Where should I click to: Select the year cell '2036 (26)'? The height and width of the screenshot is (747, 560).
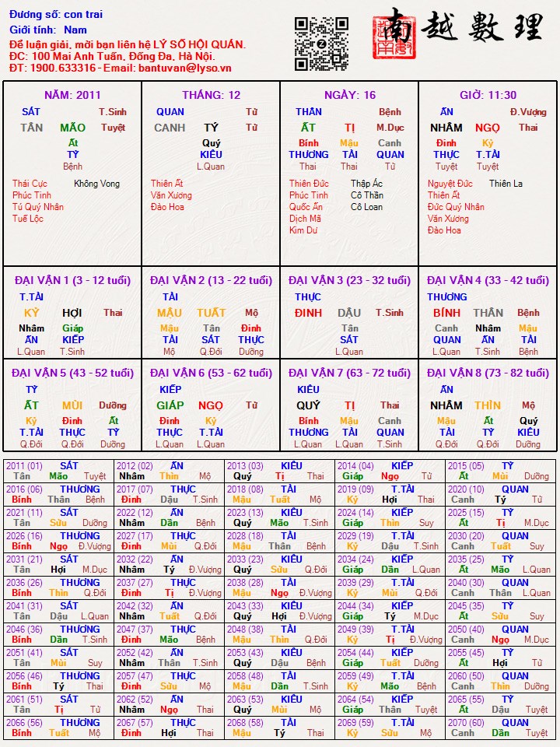pos(58,588)
